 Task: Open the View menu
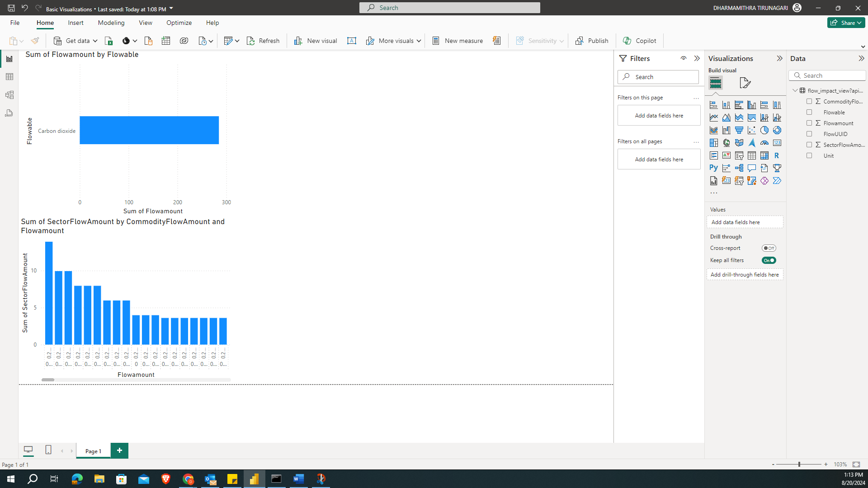(x=145, y=23)
